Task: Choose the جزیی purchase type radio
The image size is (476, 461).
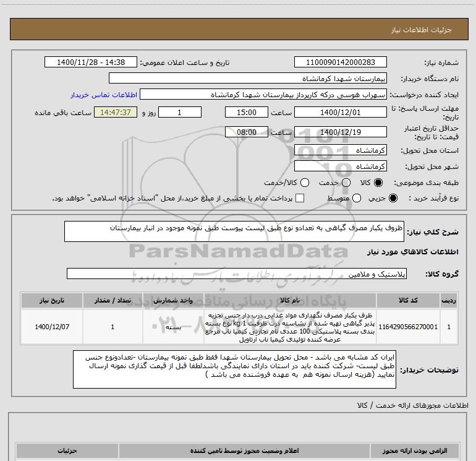Action: point(393,198)
